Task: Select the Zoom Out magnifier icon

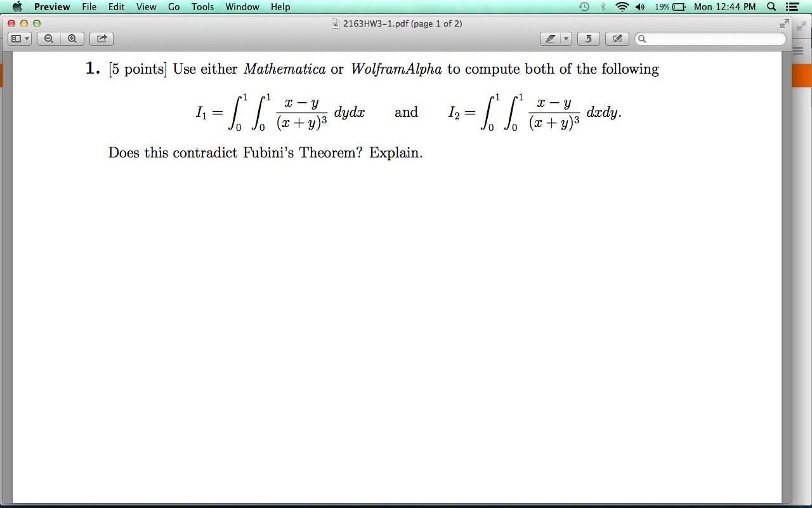Action: (x=48, y=38)
